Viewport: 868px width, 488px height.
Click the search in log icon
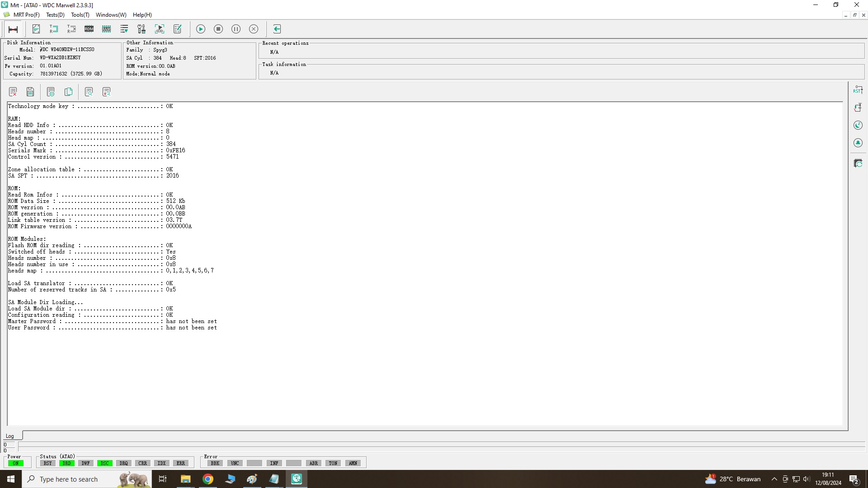click(x=89, y=92)
